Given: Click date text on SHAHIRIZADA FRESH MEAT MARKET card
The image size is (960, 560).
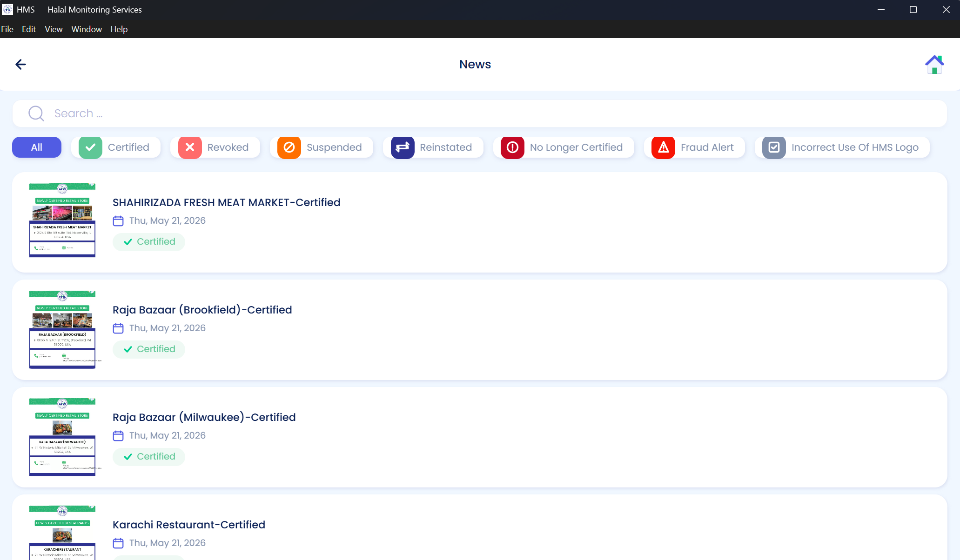Looking at the screenshot, I should (167, 221).
